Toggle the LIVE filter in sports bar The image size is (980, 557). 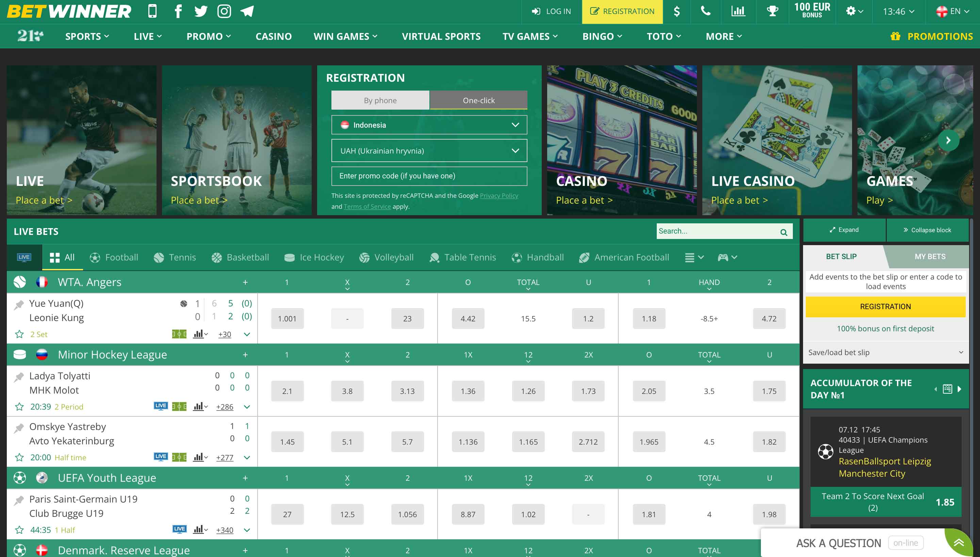click(x=24, y=257)
